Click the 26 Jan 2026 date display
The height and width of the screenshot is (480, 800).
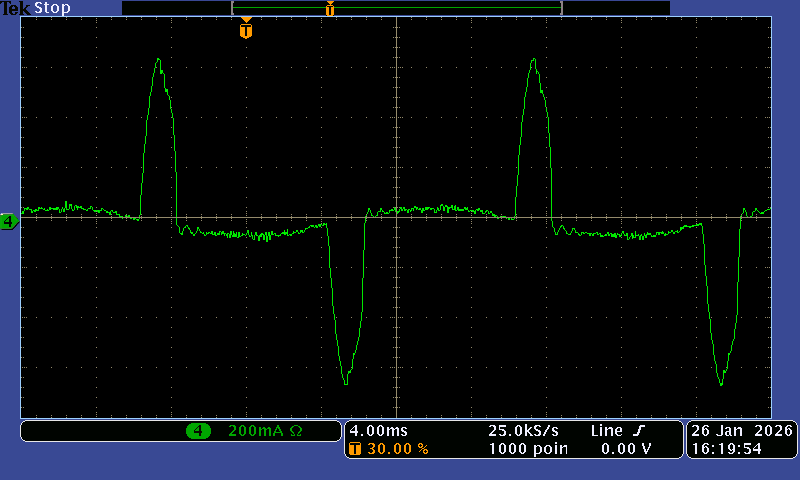point(742,430)
